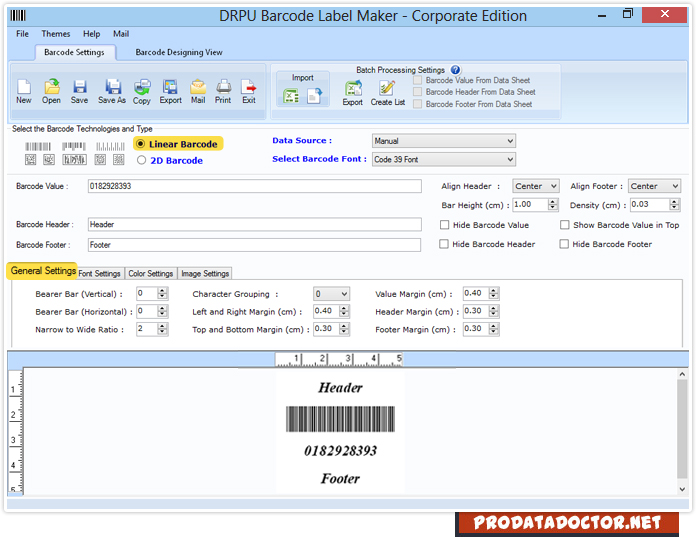Click the Barcode Header input field
The image size is (696, 537).
(254, 224)
